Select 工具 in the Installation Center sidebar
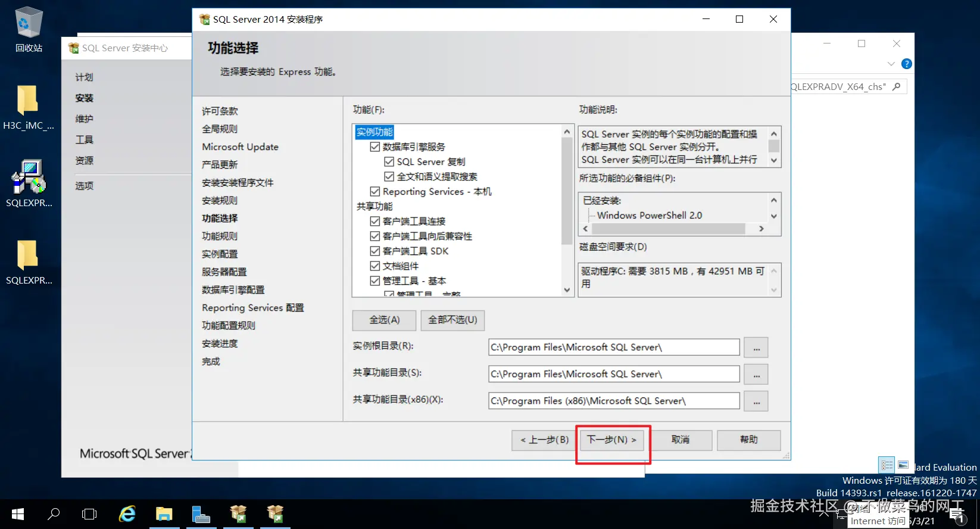The image size is (980, 529). [x=84, y=139]
